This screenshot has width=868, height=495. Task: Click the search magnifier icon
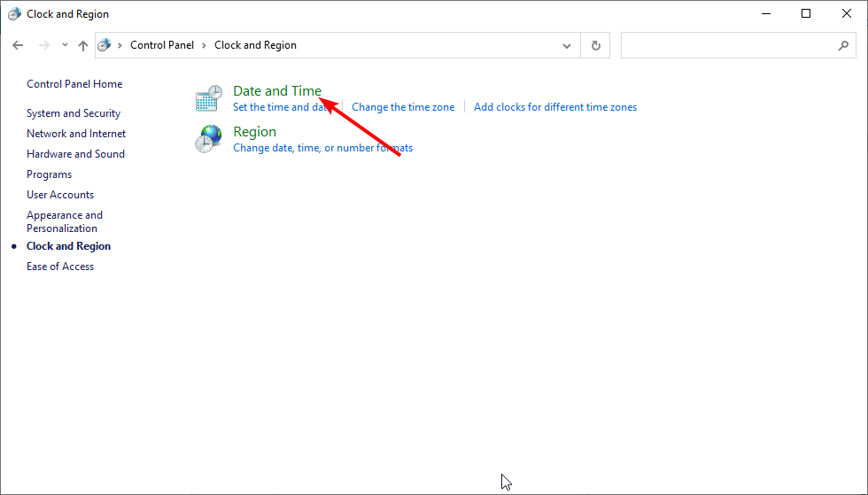click(x=843, y=45)
